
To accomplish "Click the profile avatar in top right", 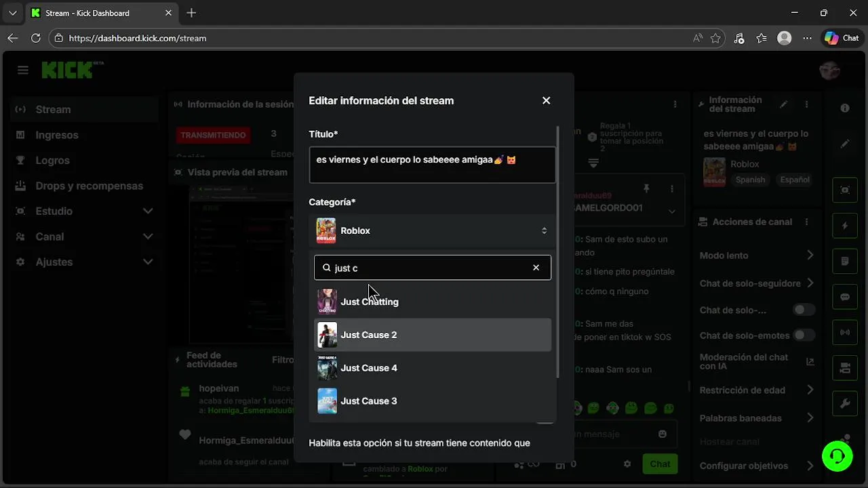I will coord(829,70).
